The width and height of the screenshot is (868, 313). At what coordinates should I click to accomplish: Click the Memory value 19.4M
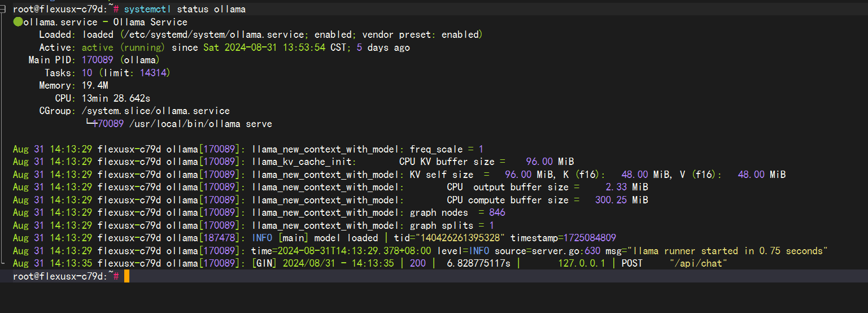95,86
